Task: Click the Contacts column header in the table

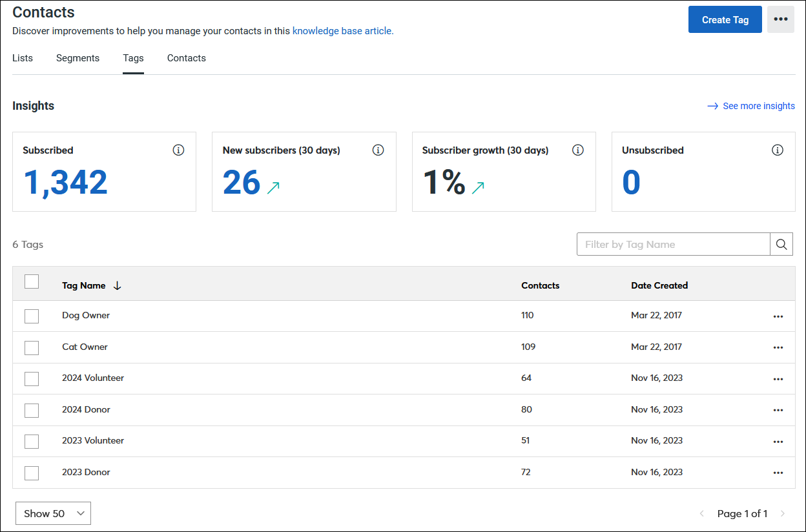Action: pyautogui.click(x=541, y=285)
